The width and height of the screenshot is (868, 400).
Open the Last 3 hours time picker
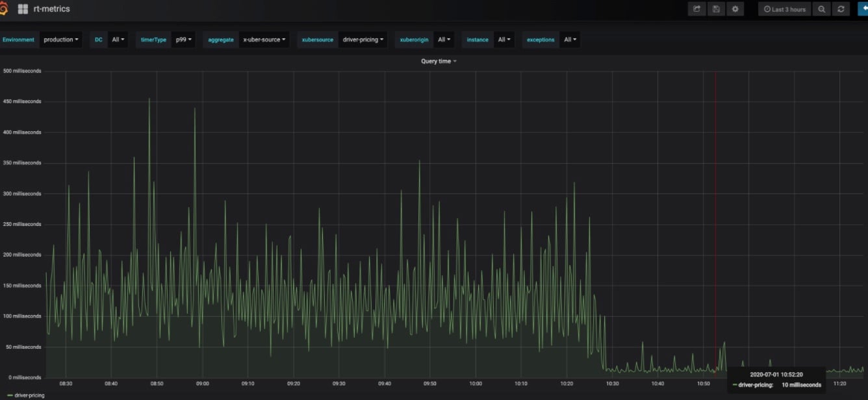784,9
